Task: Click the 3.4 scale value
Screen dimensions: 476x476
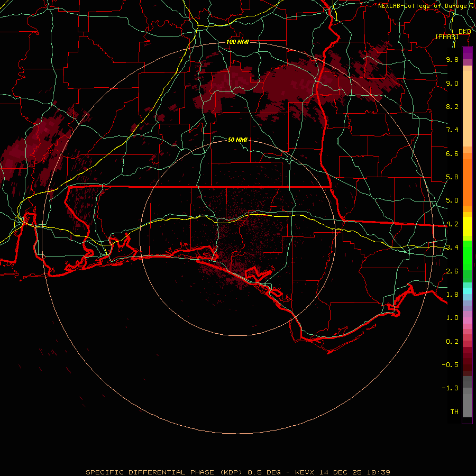Action: coord(452,248)
